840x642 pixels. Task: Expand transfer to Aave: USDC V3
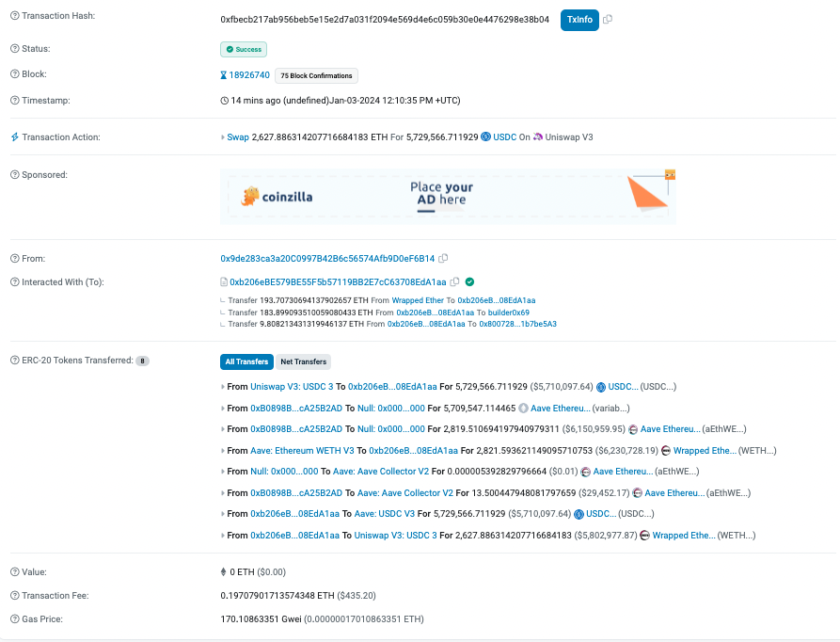(x=223, y=514)
